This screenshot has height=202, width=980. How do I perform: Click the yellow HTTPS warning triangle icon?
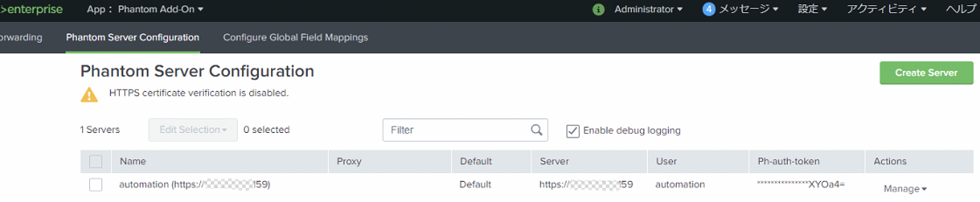pos(89,94)
